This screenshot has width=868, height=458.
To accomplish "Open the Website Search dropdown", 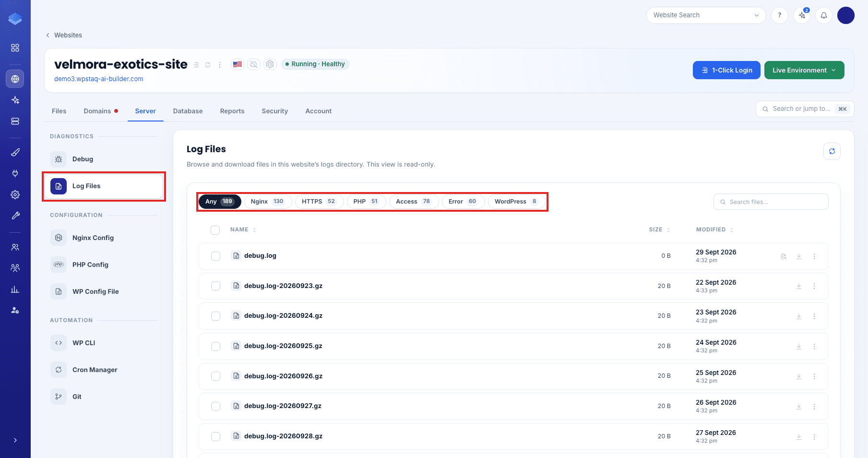I will (706, 15).
